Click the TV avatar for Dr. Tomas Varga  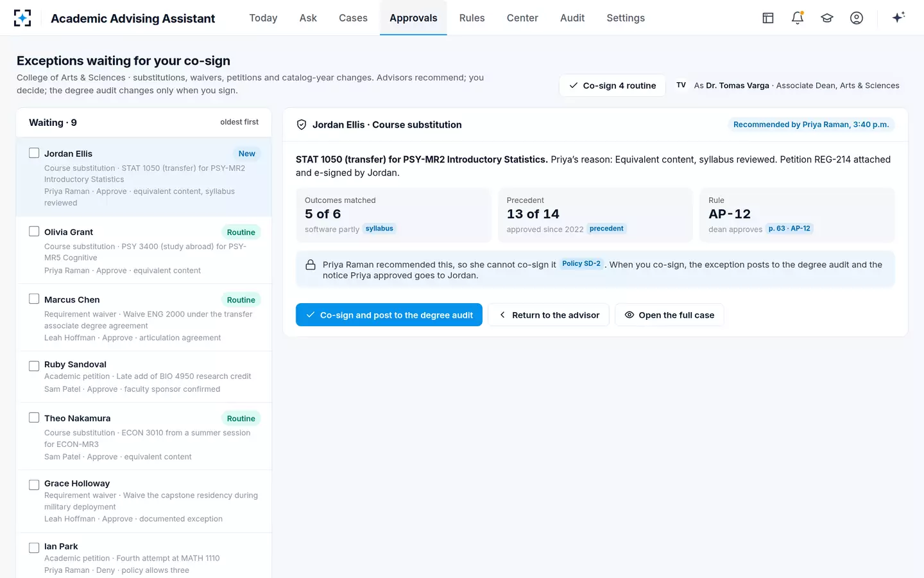[x=681, y=85]
